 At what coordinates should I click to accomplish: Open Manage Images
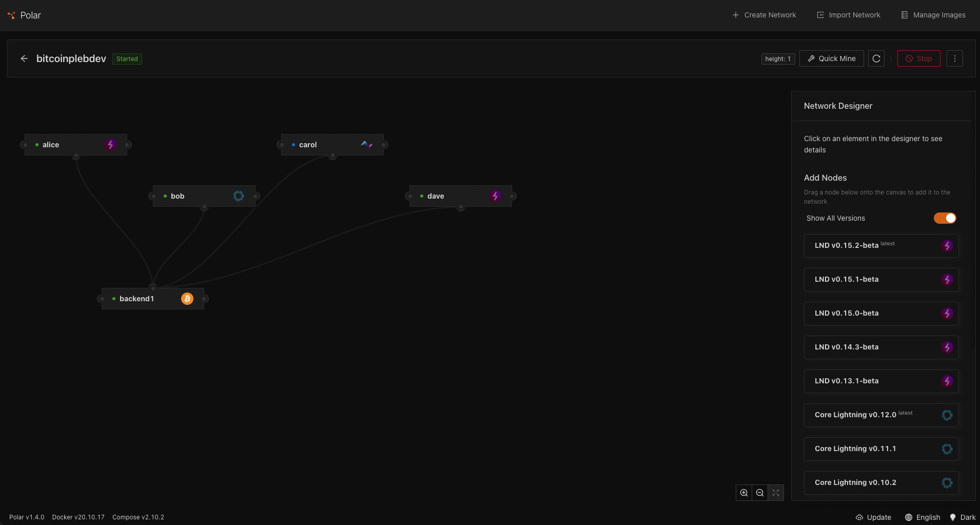933,15
